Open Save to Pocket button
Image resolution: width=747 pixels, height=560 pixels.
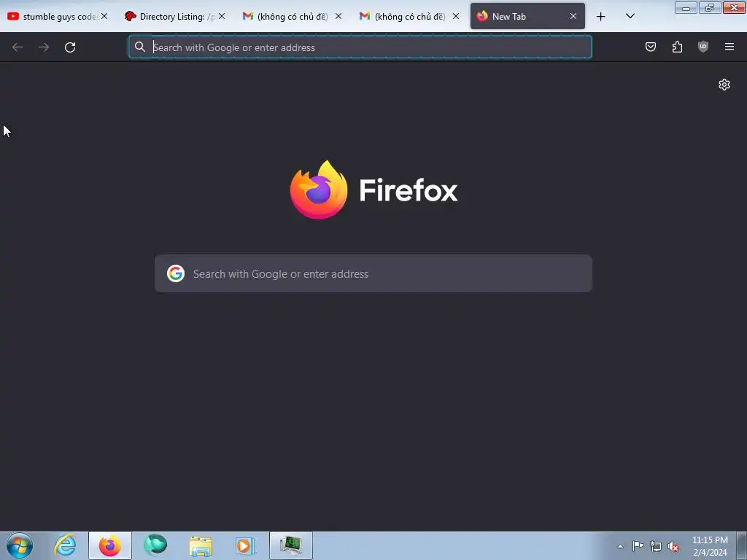tap(651, 47)
